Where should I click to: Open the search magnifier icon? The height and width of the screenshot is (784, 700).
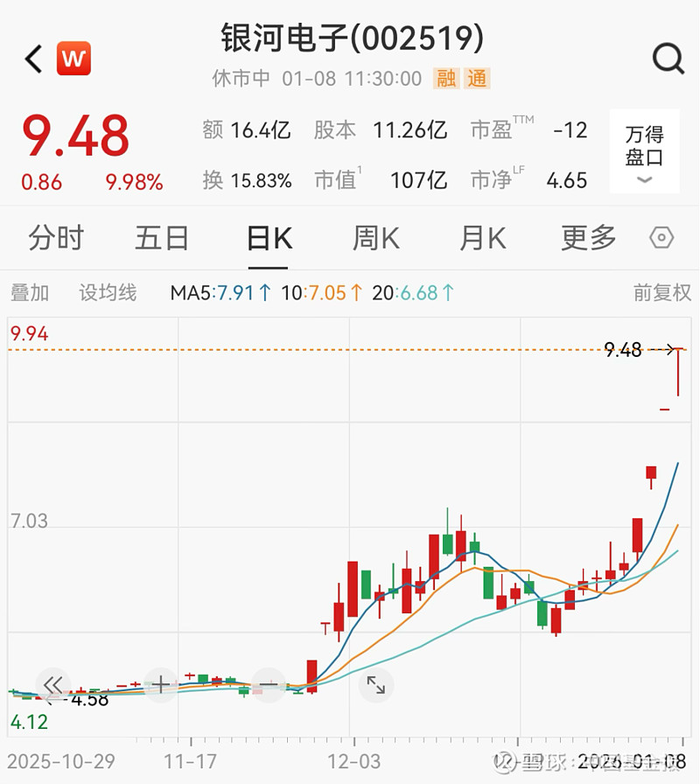tap(668, 59)
